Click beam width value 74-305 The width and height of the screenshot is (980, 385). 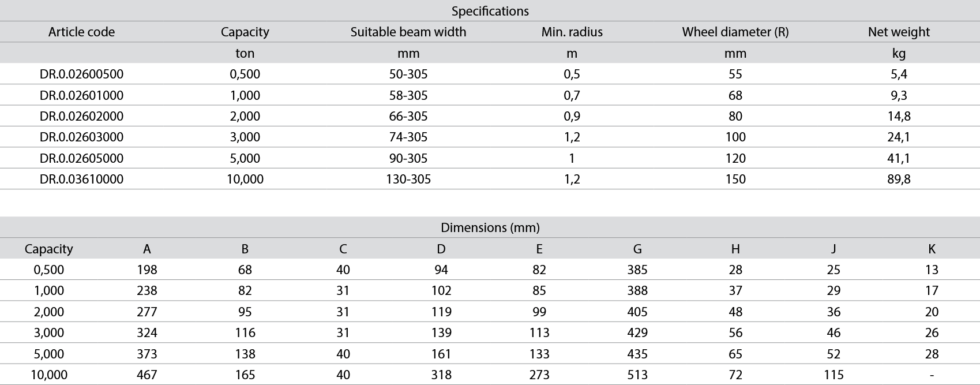pos(408,137)
